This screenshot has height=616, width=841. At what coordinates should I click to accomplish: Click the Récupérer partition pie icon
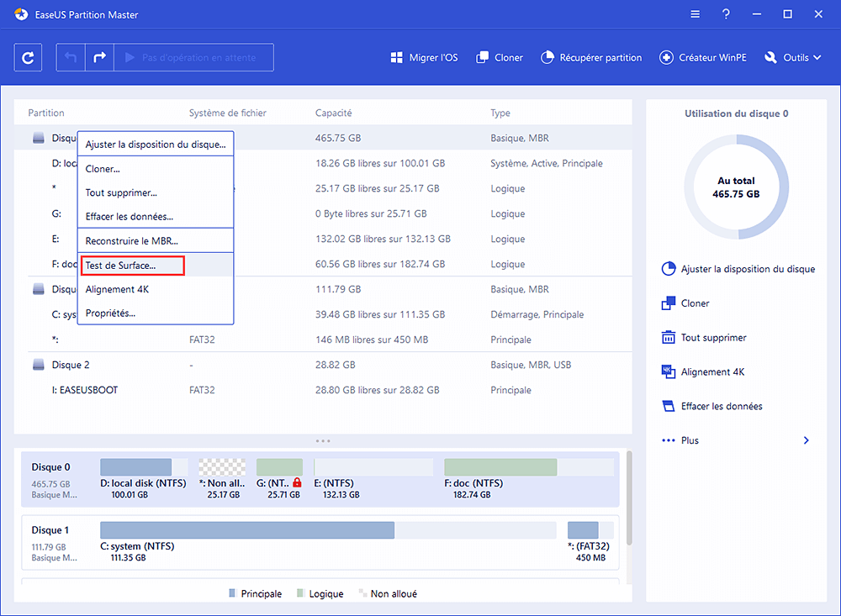point(547,57)
